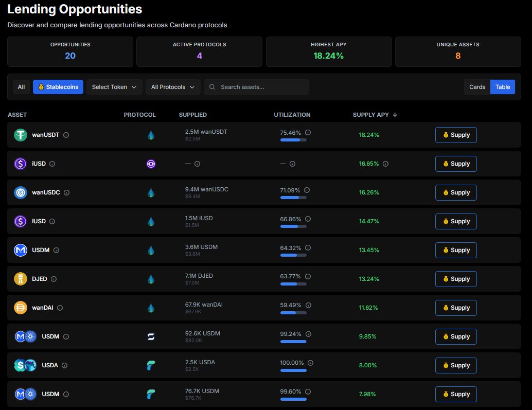Click the 67.9K wanDAI supplied value

(204, 305)
